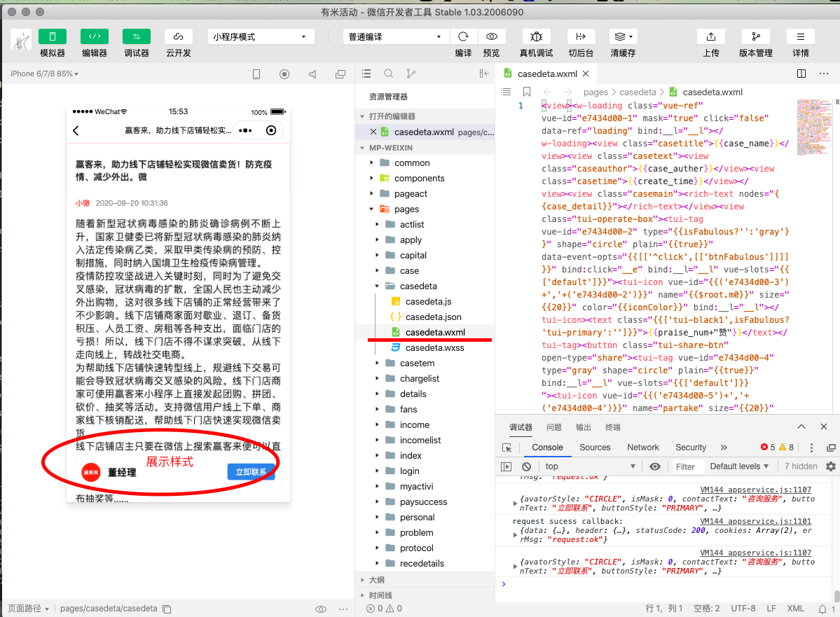This screenshot has height=617, width=840.
Task: Open the editor more actions ellipsis
Action: 824,74
